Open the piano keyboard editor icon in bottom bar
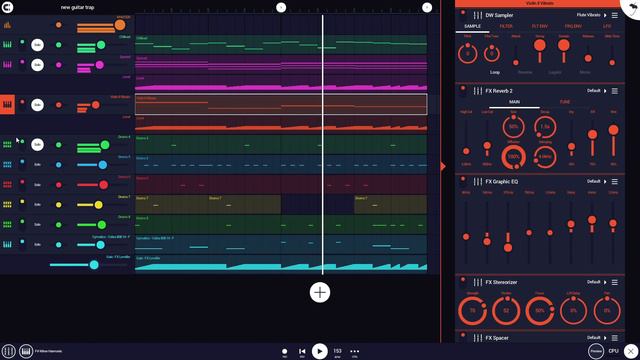Image resolution: width=640 pixels, height=360 pixels. tap(26, 351)
